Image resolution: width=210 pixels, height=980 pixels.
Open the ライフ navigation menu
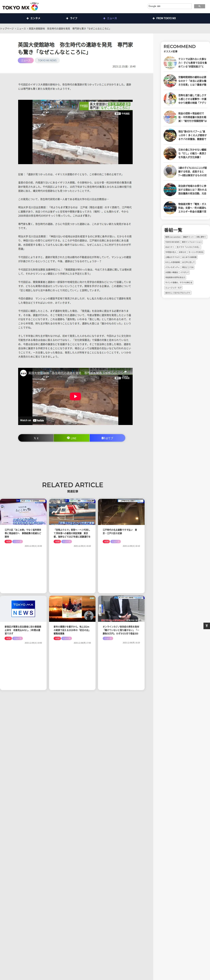coord(72,18)
